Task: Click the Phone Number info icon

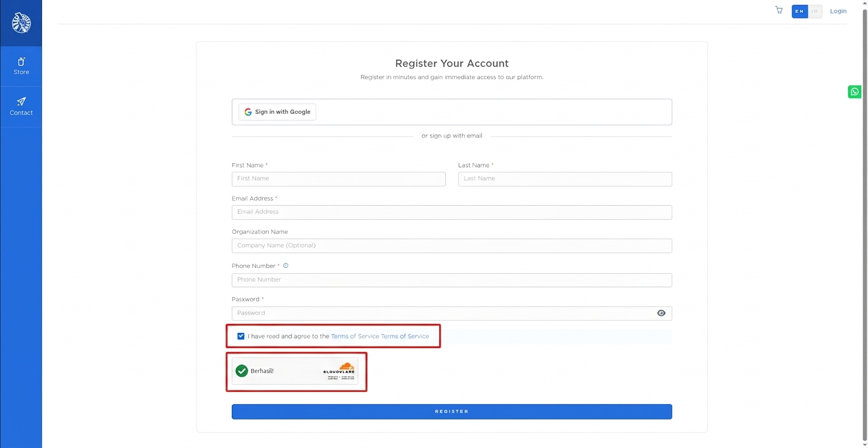Action: 286,266
